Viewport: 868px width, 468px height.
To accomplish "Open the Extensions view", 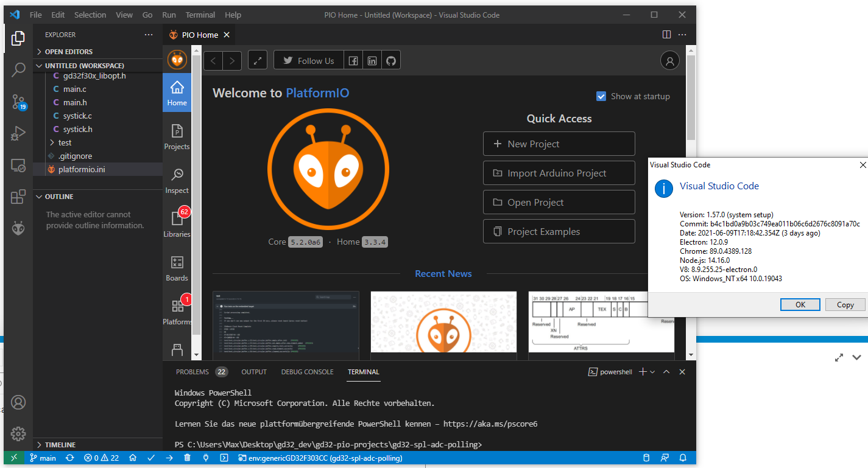I will [x=18, y=197].
